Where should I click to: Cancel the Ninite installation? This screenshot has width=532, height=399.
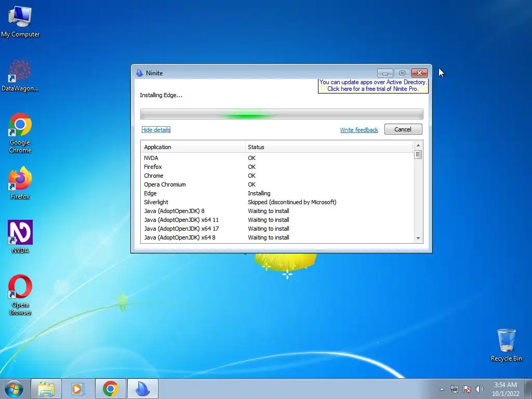click(x=403, y=129)
